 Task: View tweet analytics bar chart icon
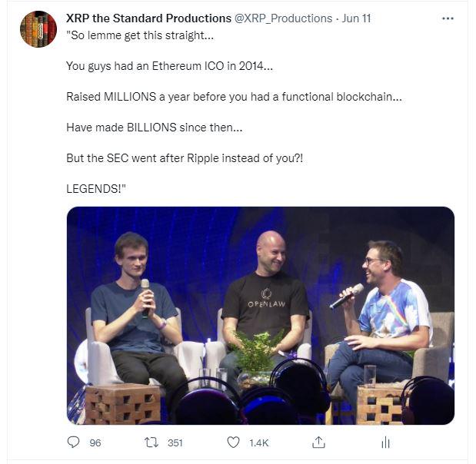click(x=385, y=442)
